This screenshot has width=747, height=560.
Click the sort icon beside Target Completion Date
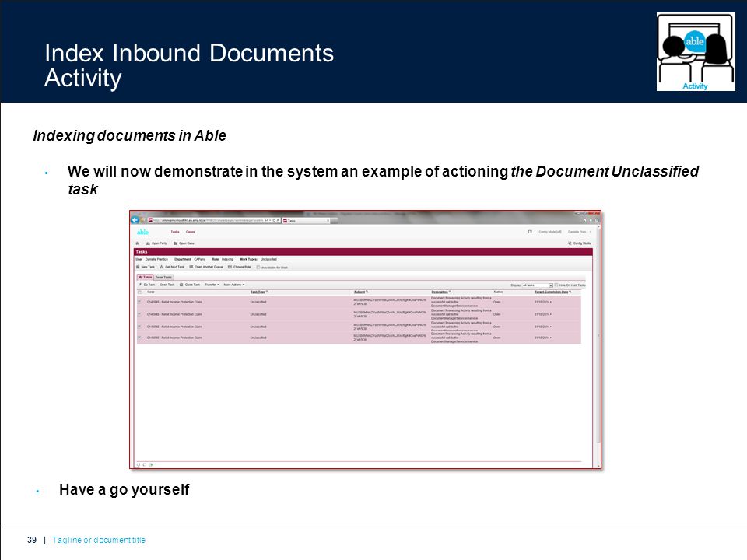[x=570, y=292]
